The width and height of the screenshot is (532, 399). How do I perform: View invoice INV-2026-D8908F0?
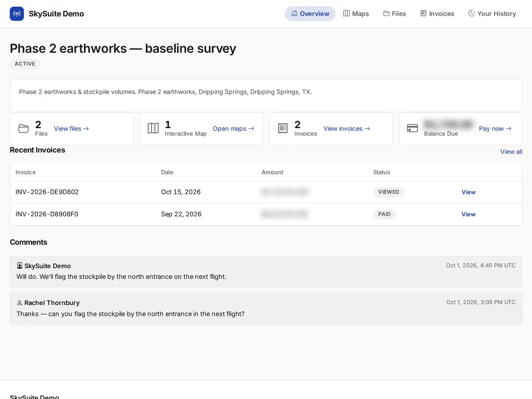tap(469, 214)
